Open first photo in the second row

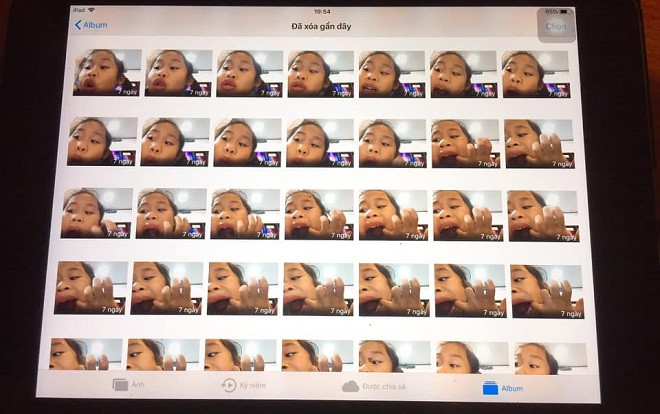point(102,142)
